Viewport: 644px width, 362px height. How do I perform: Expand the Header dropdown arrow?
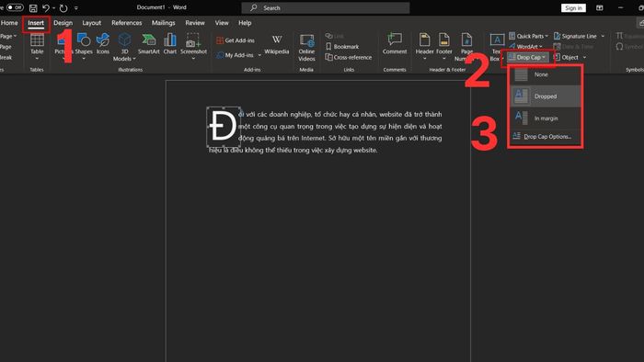[x=425, y=59]
